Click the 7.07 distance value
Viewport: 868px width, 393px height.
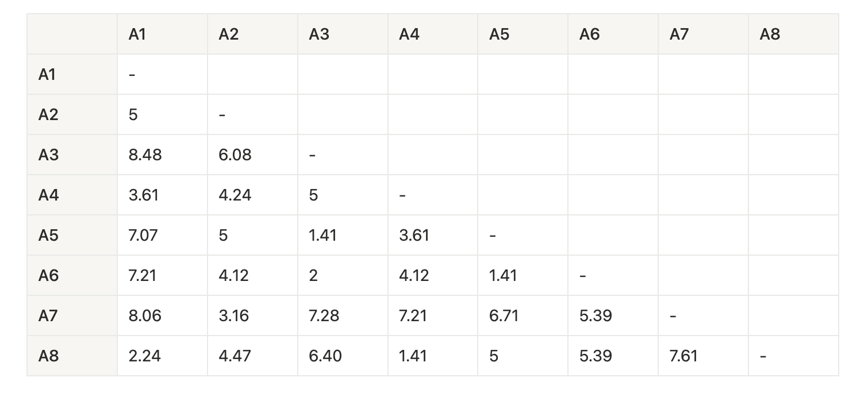click(x=143, y=236)
